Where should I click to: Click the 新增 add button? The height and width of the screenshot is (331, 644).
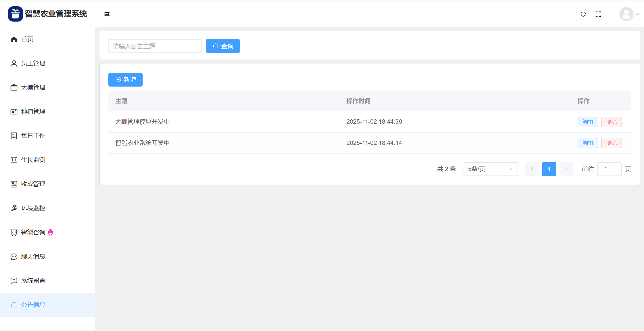click(x=125, y=80)
